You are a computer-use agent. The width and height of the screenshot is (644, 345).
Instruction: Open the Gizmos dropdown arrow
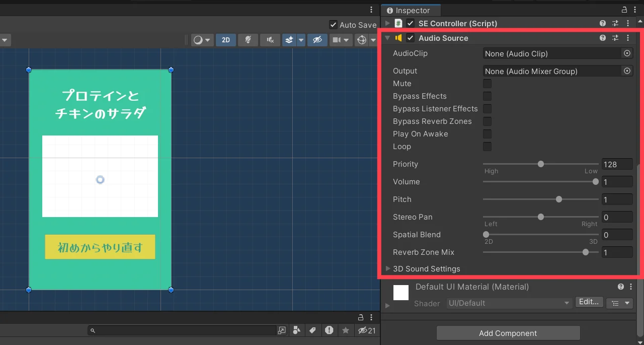[x=373, y=40]
